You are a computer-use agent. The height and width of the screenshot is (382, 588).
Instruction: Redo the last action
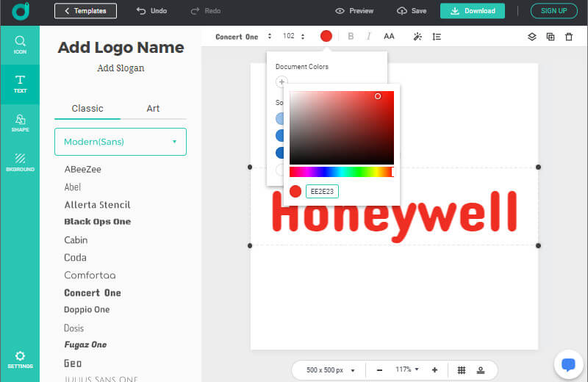click(206, 11)
